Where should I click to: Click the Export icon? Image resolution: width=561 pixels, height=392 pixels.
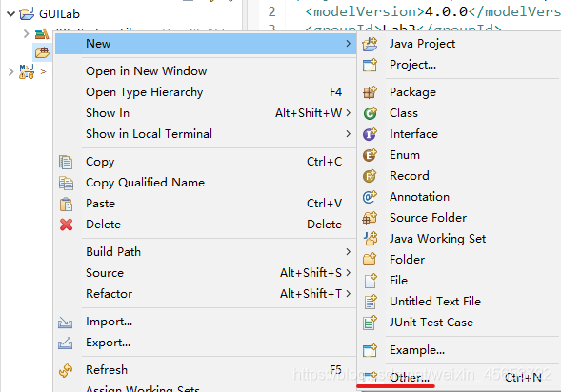click(65, 343)
